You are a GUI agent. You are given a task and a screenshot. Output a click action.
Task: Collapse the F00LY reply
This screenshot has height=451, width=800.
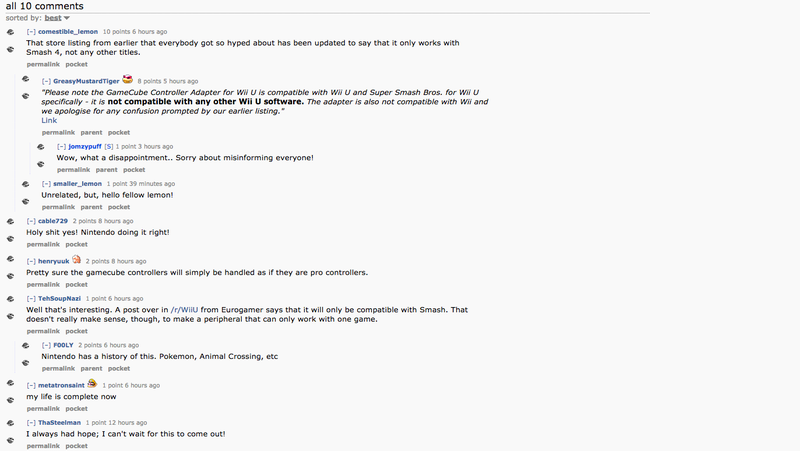[46, 345]
